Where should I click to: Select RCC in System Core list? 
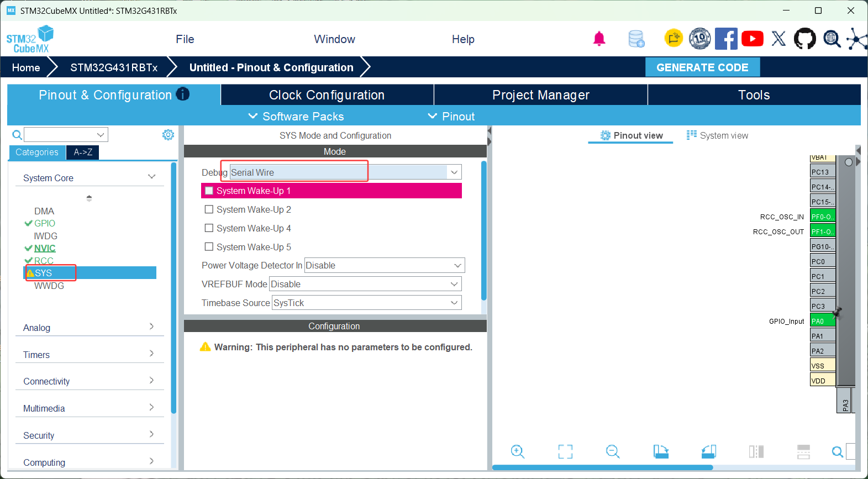(44, 261)
